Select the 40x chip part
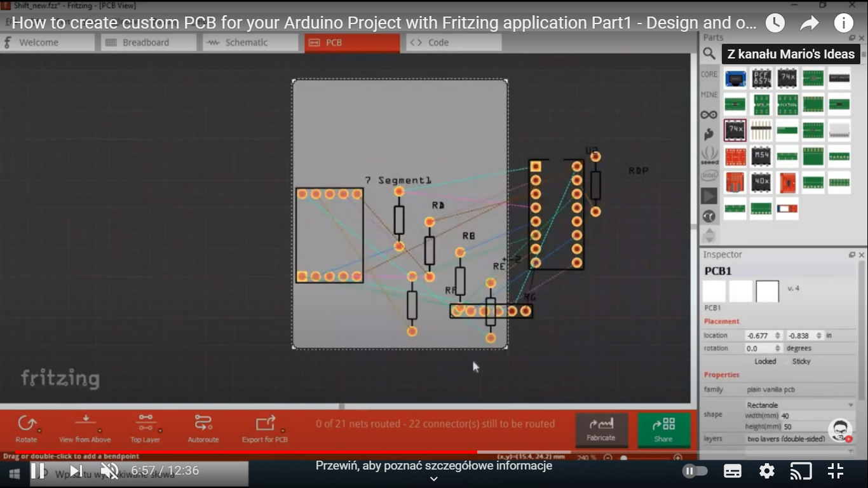 [761, 182]
